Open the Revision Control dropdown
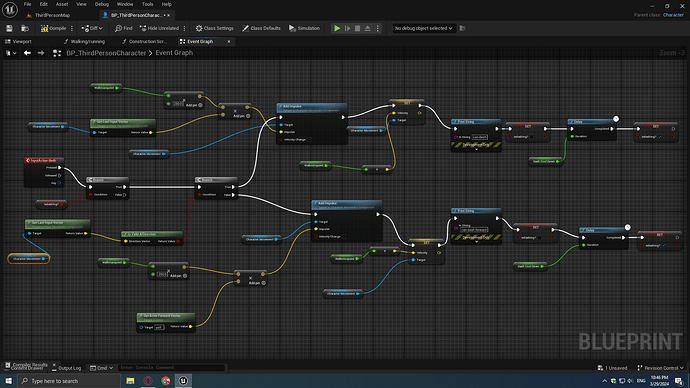The width and height of the screenshot is (690, 388). click(660, 368)
